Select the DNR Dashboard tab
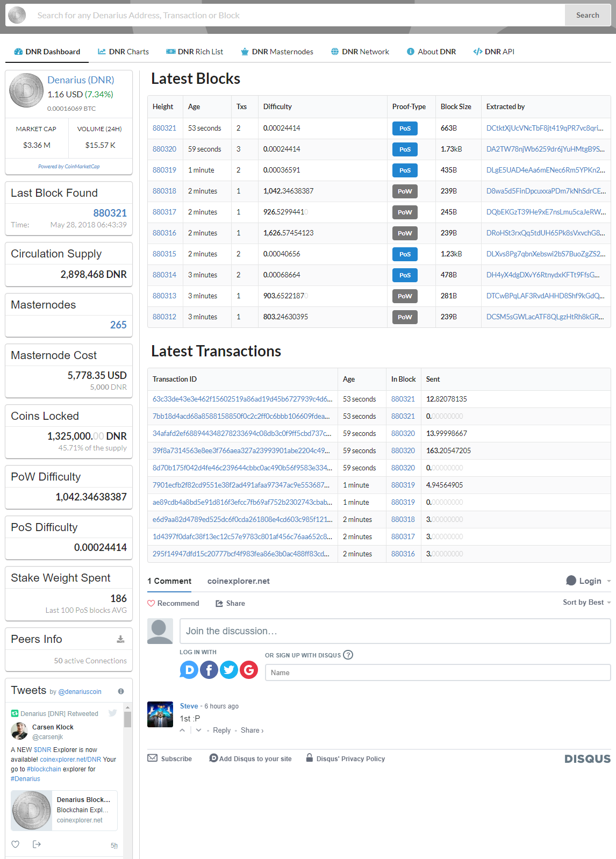The width and height of the screenshot is (616, 859). (x=47, y=52)
